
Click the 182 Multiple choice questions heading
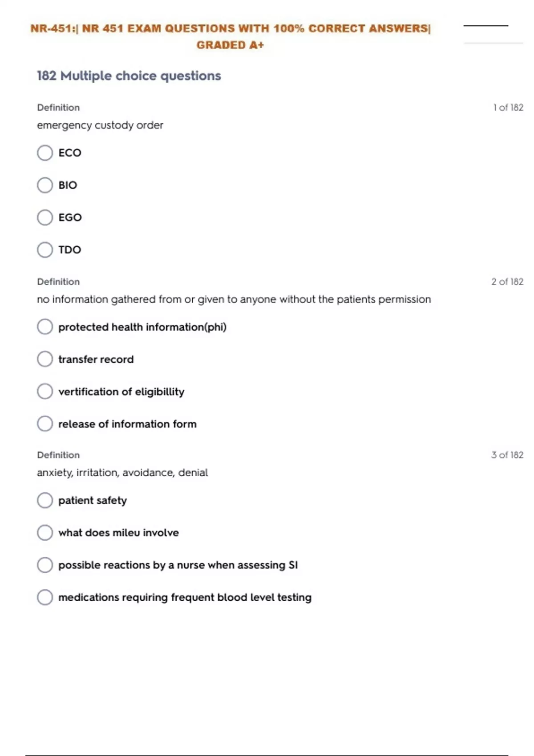tap(129, 76)
